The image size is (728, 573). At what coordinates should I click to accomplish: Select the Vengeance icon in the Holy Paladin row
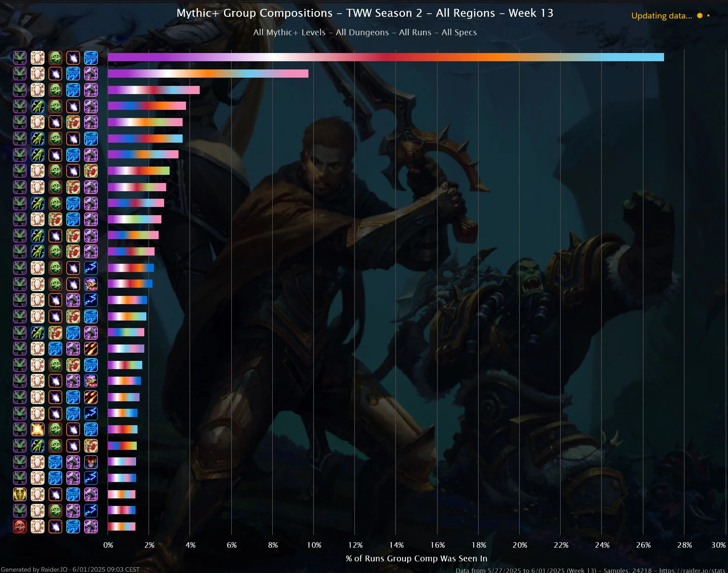point(20,429)
